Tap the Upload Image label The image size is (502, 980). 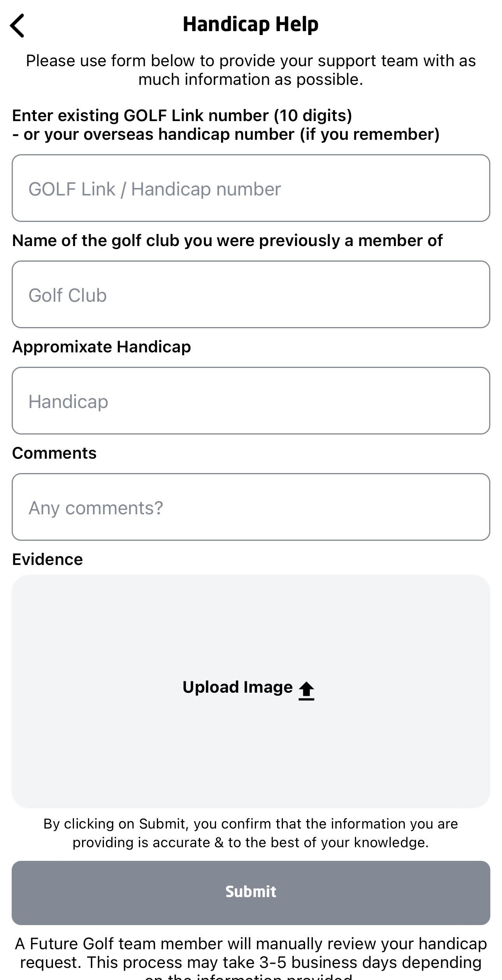point(237,687)
